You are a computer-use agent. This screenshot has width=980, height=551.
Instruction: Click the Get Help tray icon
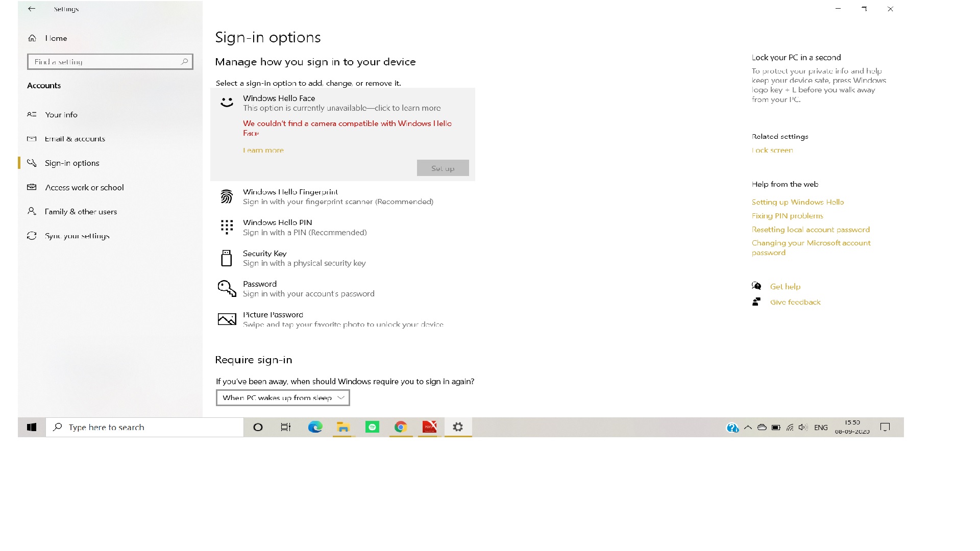tap(732, 428)
